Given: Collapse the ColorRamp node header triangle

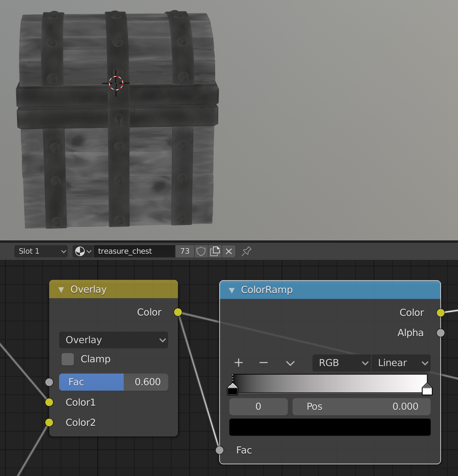Looking at the screenshot, I should point(232,290).
